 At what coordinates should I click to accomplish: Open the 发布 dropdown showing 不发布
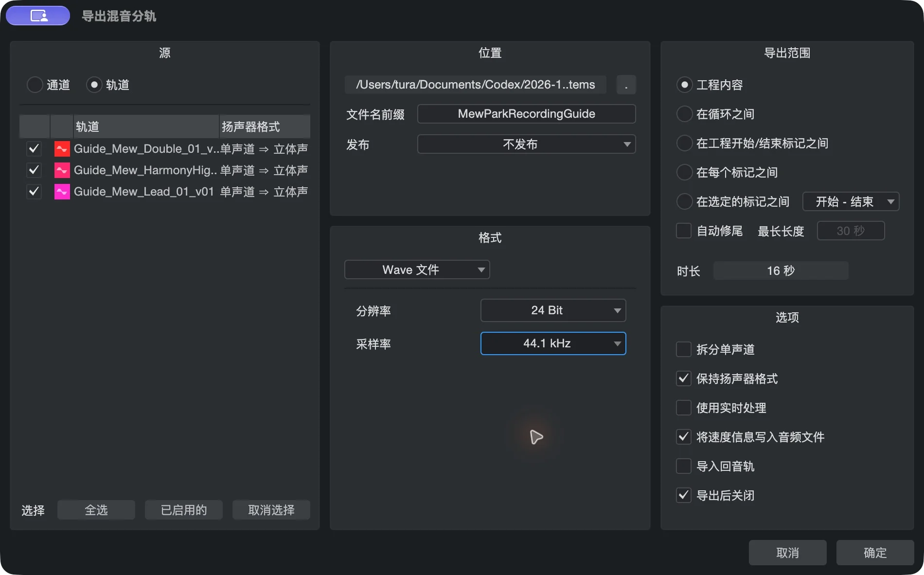(527, 144)
